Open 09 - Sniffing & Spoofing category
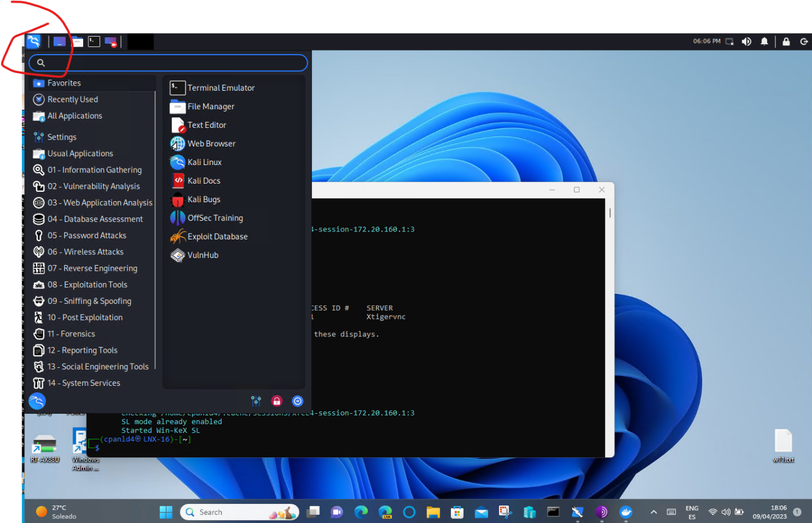The width and height of the screenshot is (812, 523). point(93,301)
